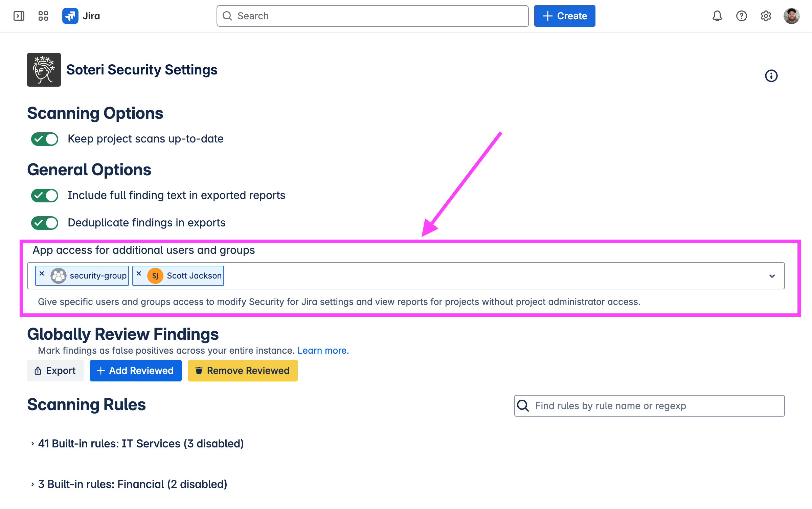
Task: Open the user profile avatar
Action: [x=791, y=16]
